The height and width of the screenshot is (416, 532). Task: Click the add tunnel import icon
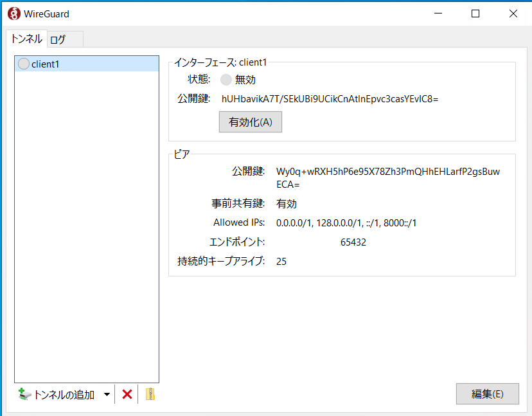pyautogui.click(x=25, y=394)
